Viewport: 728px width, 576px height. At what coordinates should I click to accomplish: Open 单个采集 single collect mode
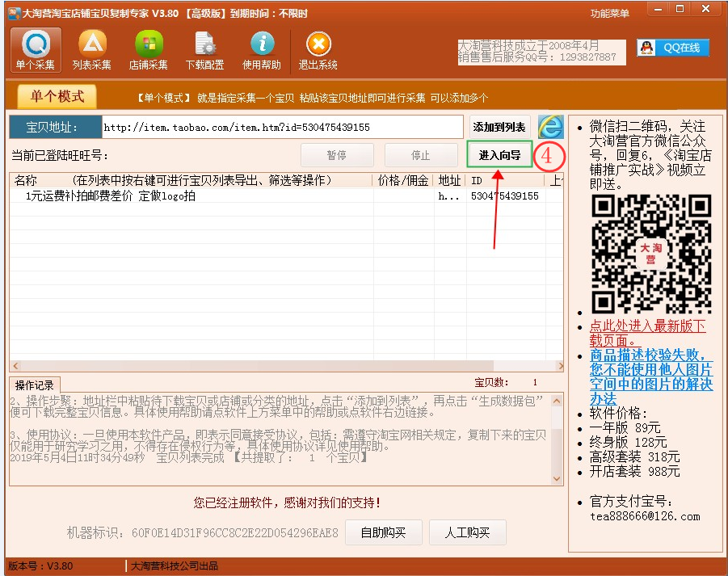click(x=36, y=50)
